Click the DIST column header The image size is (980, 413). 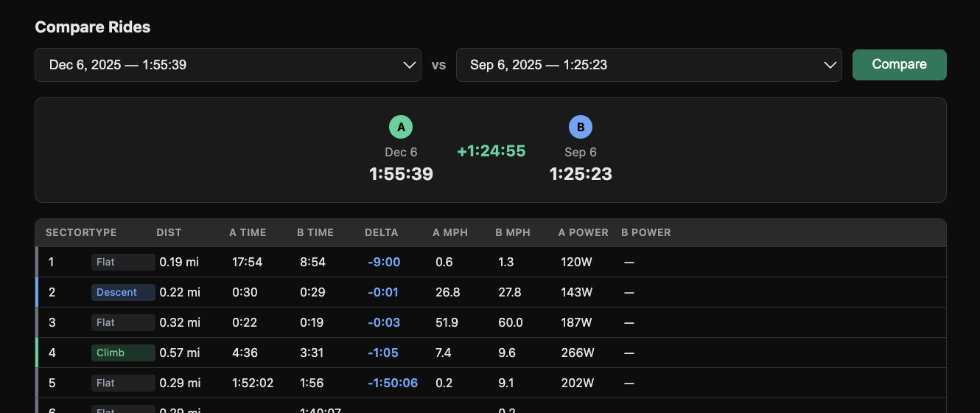[169, 232]
